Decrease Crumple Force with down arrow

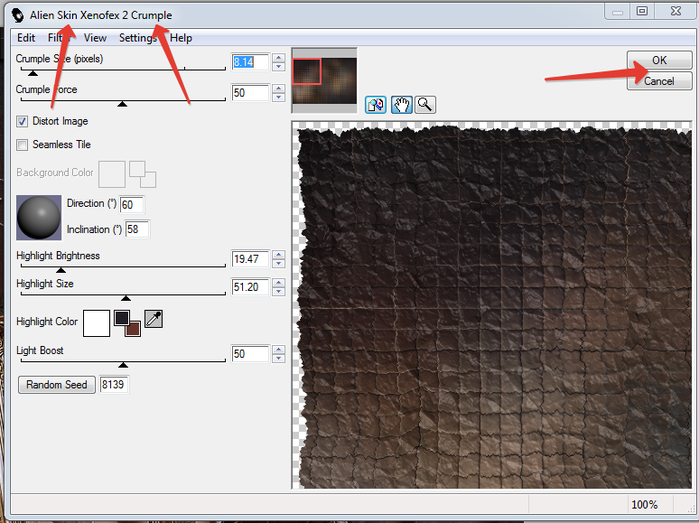tap(279, 98)
